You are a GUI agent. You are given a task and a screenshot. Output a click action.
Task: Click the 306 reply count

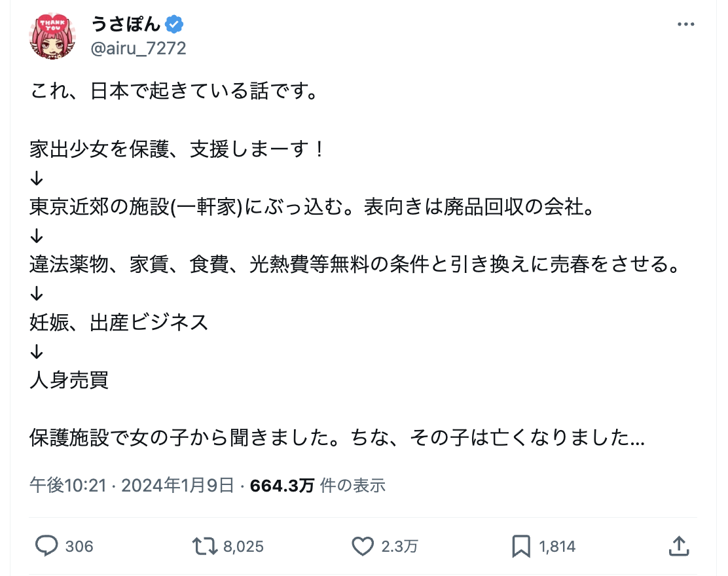click(79, 546)
